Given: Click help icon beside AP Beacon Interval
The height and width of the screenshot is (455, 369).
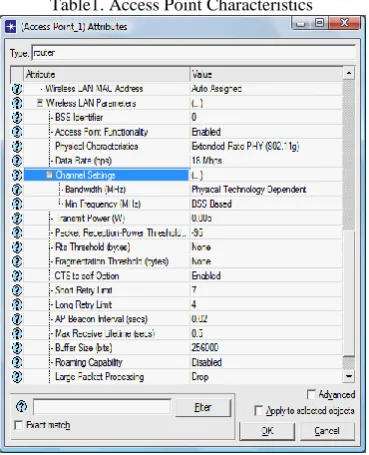Looking at the screenshot, I should [x=17, y=319].
